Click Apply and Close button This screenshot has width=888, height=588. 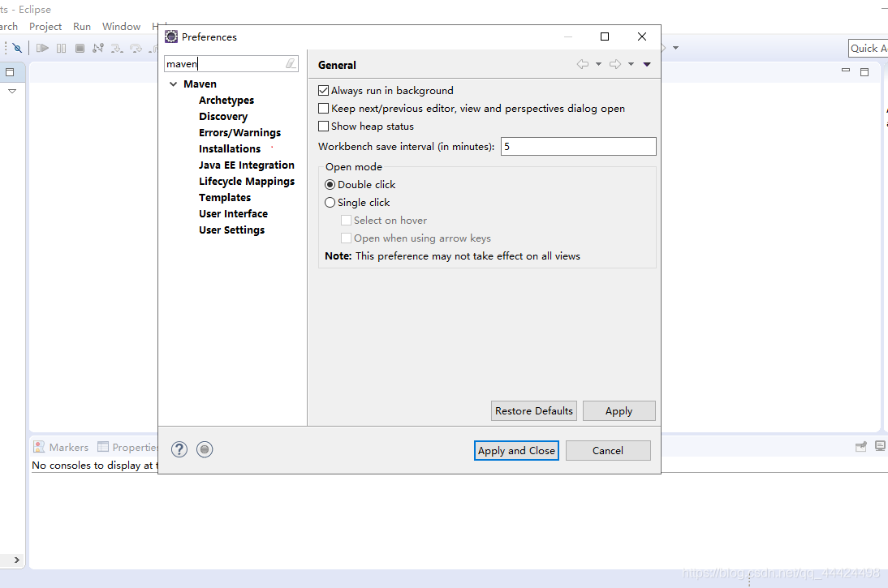click(x=516, y=450)
